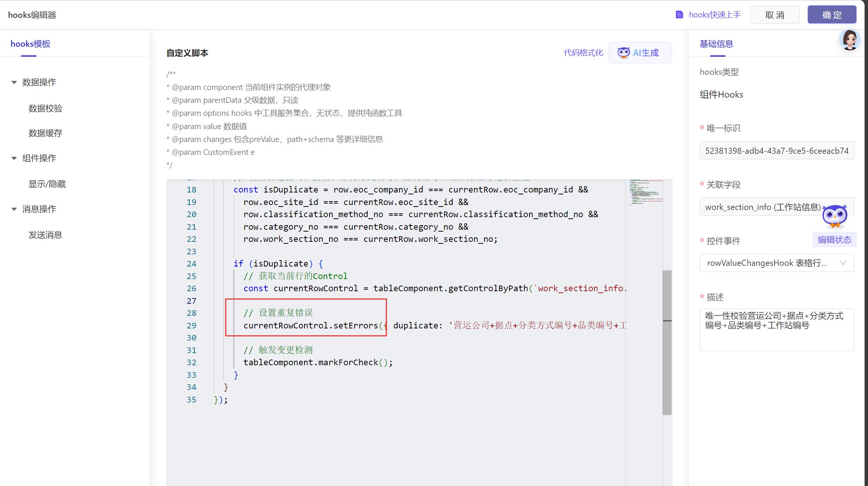Switch to the hooks模板 tab

click(x=30, y=44)
